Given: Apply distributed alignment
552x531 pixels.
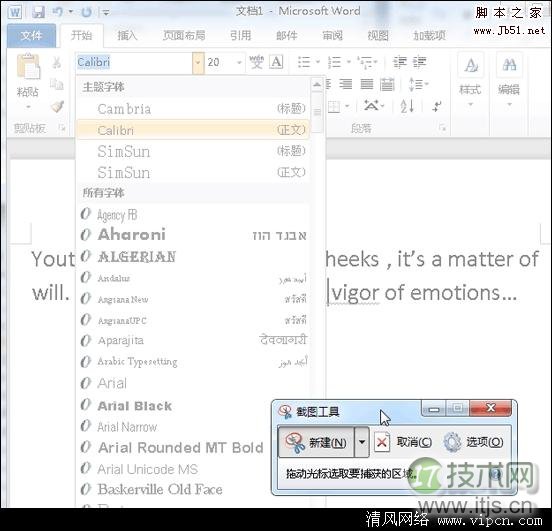Looking at the screenshot, I should coord(387,84).
